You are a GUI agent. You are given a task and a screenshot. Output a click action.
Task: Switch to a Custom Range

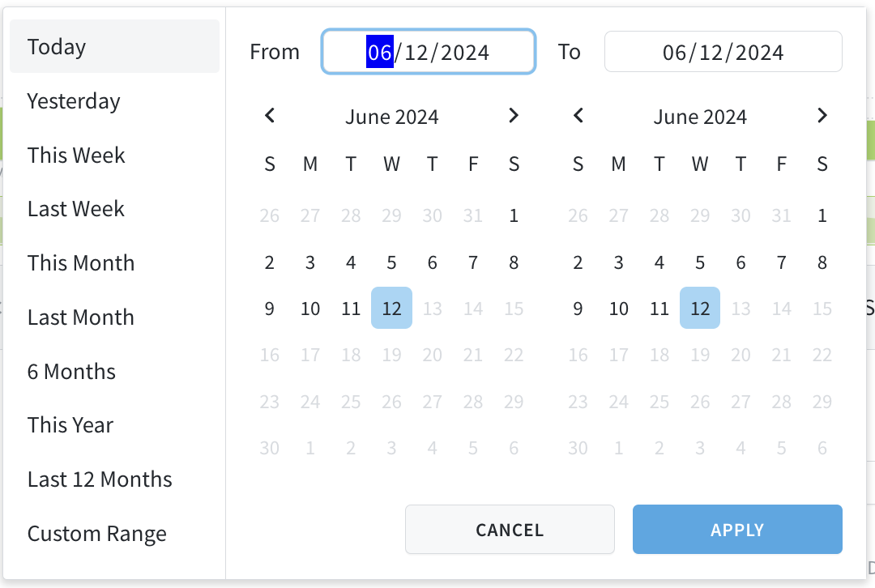click(x=96, y=533)
